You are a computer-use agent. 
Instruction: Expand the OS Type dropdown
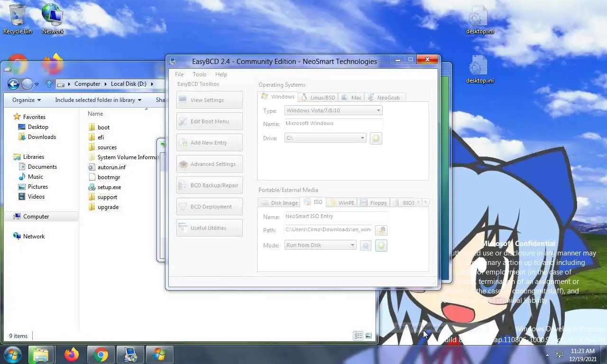coord(333,110)
